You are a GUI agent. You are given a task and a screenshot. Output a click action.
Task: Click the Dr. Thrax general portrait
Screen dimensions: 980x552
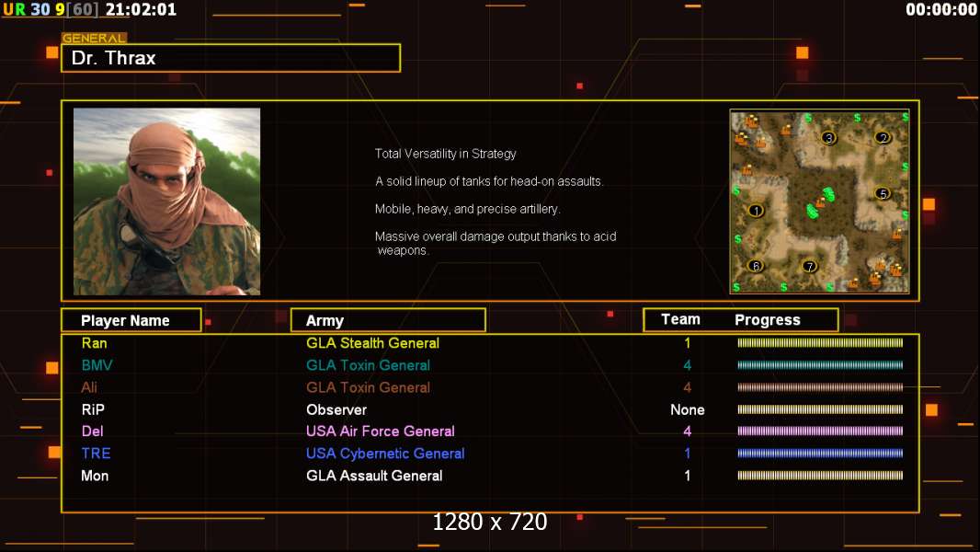[x=167, y=201]
